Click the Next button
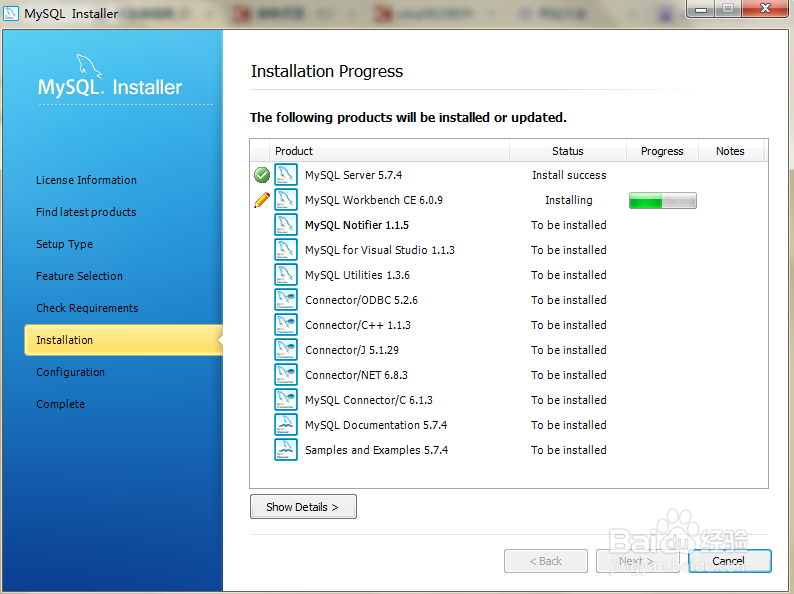 point(638,561)
